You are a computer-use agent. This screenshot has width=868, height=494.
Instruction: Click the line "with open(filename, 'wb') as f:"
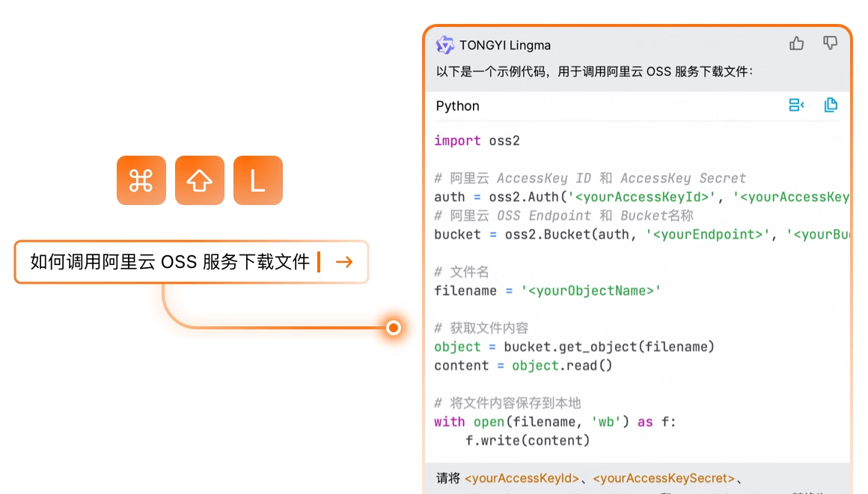pyautogui.click(x=555, y=422)
